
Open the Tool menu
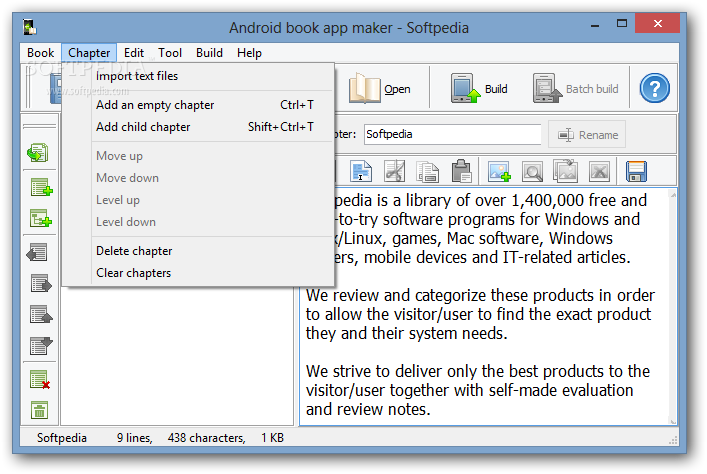(170, 53)
